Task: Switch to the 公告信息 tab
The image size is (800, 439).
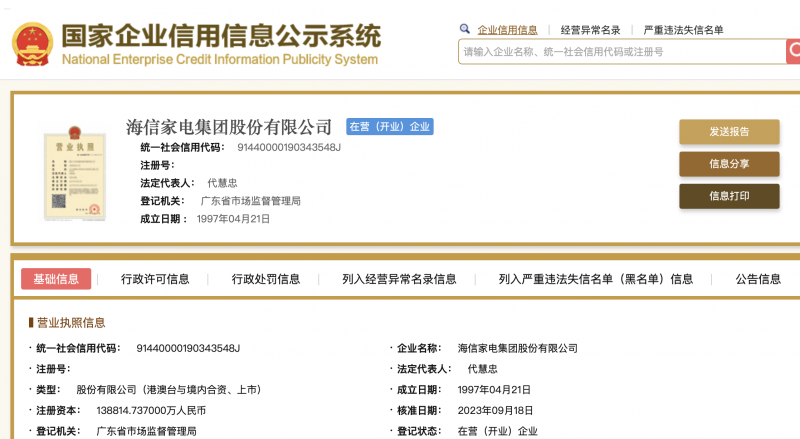Action: [758, 279]
